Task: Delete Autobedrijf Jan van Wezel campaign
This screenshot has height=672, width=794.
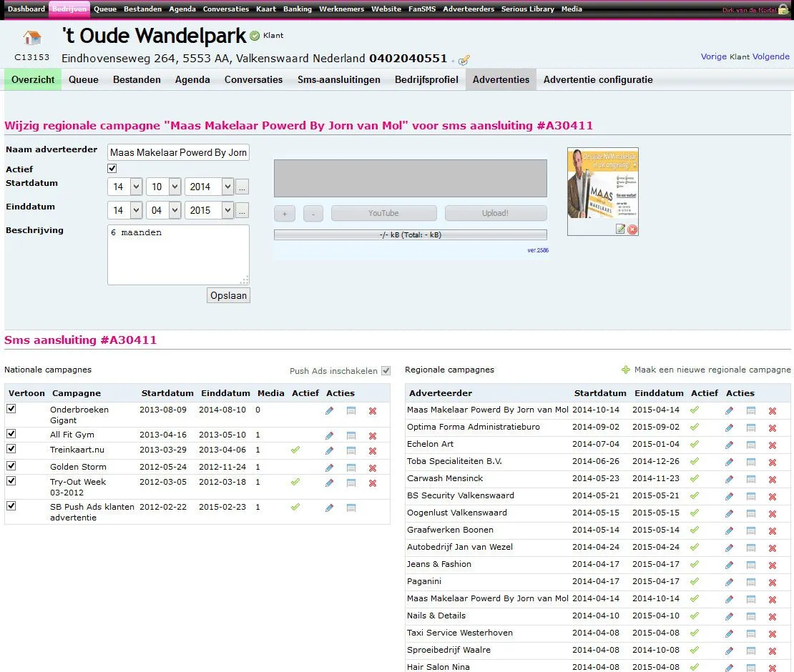Action: [773, 548]
